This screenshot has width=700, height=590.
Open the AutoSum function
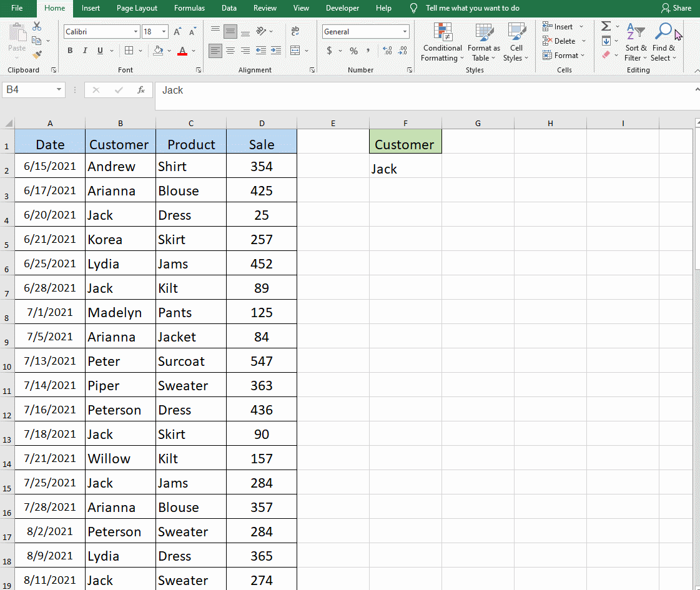604,26
